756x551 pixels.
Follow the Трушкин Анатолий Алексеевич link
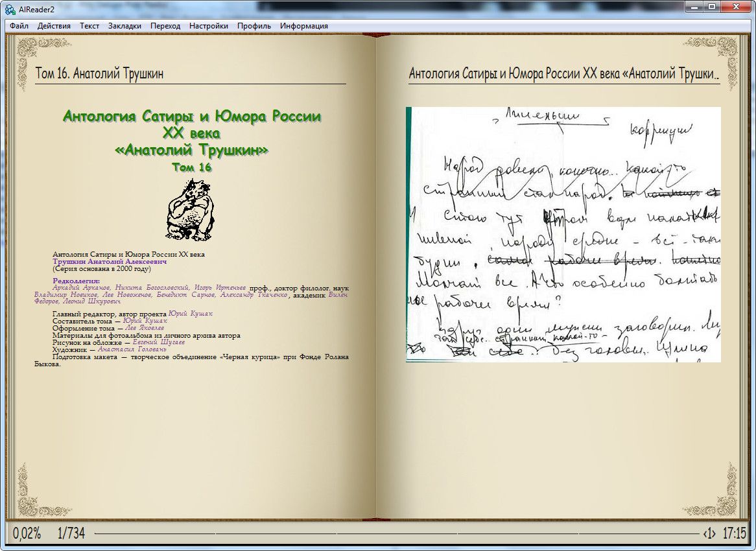coord(110,261)
